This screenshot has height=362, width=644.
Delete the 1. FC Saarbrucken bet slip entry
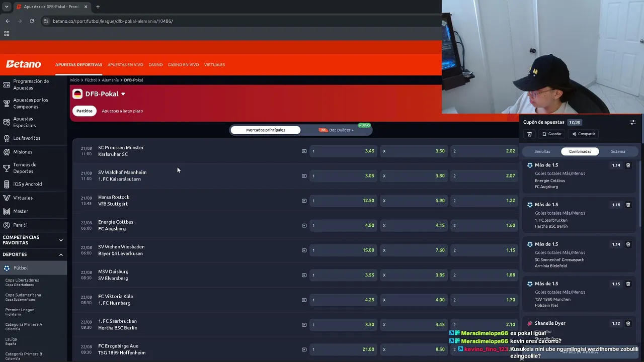click(x=628, y=205)
